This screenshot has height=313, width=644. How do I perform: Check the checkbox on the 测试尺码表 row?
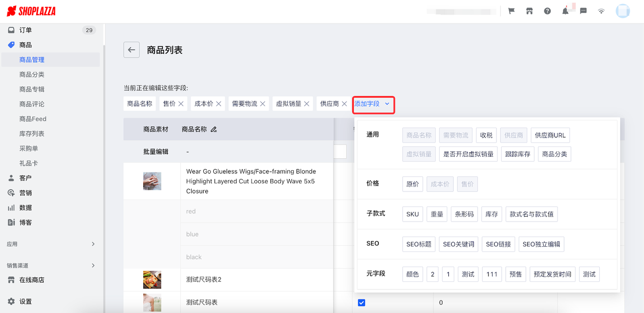pos(361,302)
